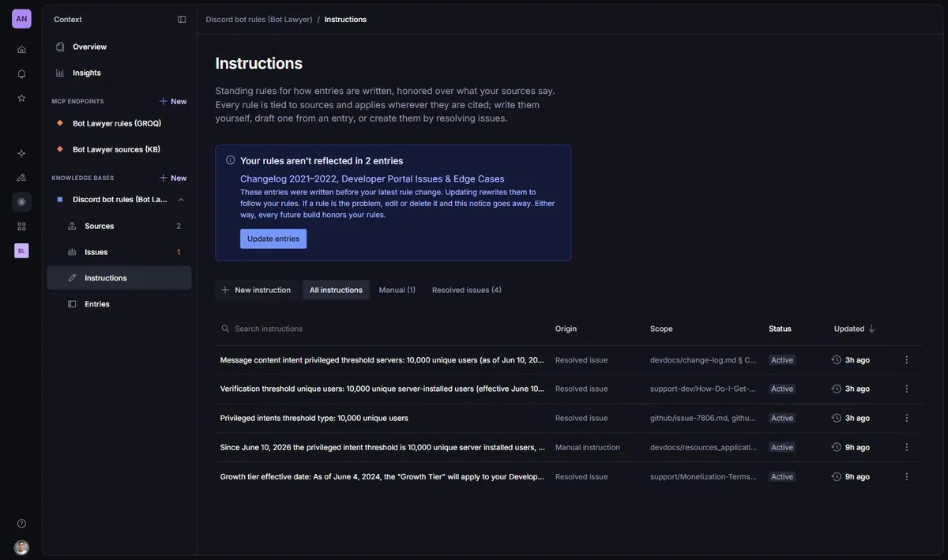The width and height of the screenshot is (948, 560).
Task: Click the pen edit icon in left rail
Action: pos(21,177)
